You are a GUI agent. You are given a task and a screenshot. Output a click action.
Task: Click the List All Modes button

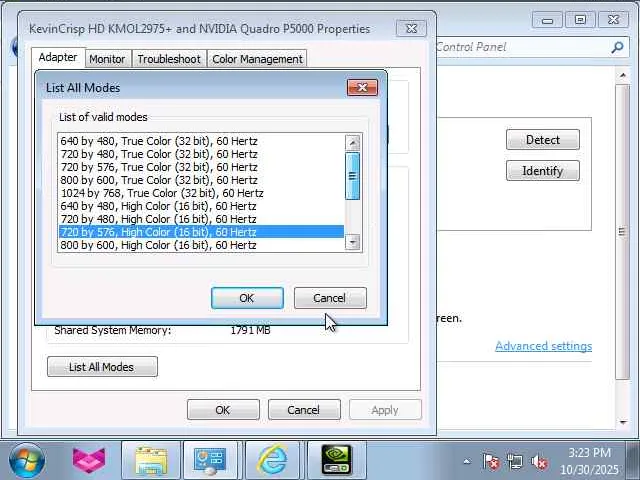(x=102, y=367)
